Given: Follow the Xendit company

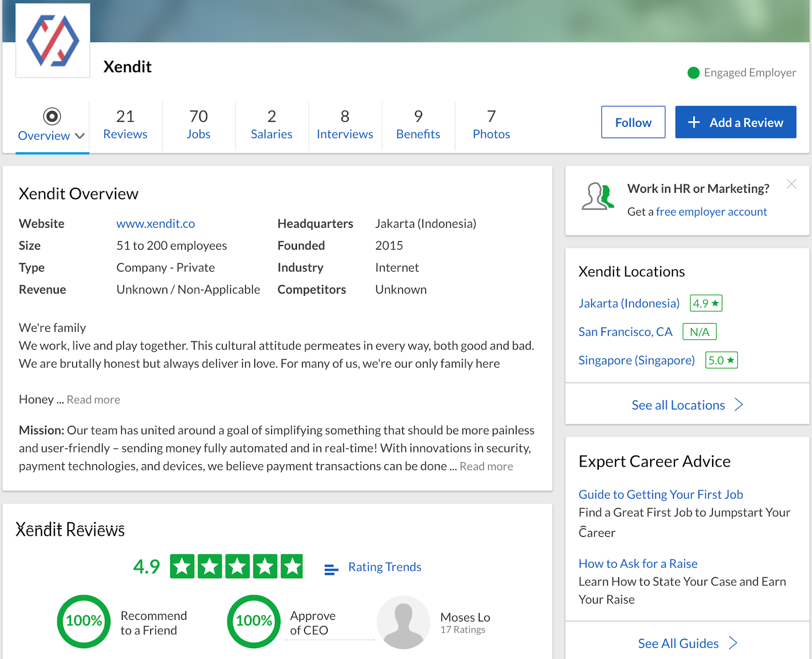Looking at the screenshot, I should tap(633, 122).
